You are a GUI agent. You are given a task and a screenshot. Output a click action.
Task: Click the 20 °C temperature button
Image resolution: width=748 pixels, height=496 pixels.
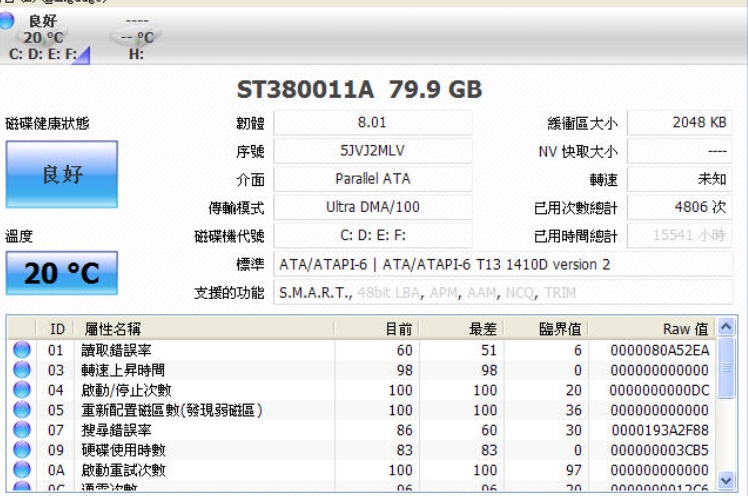click(62, 273)
